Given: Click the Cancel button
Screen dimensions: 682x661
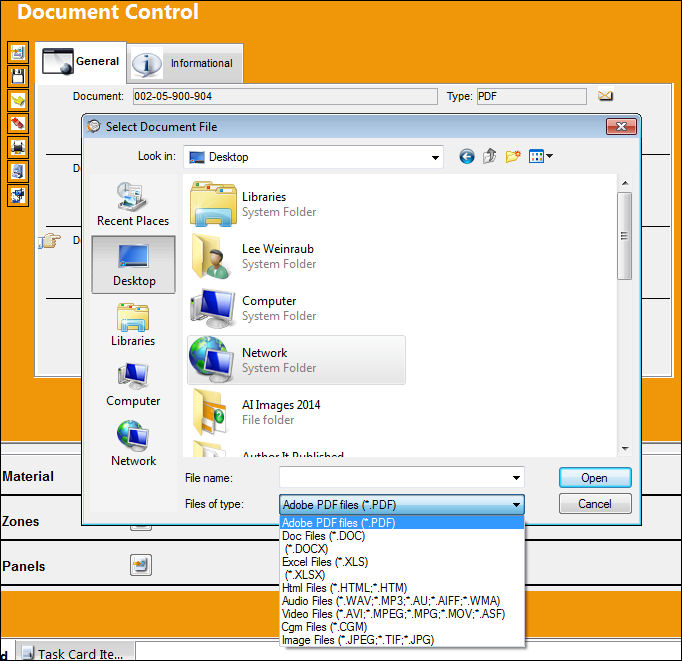Looking at the screenshot, I should [595, 504].
